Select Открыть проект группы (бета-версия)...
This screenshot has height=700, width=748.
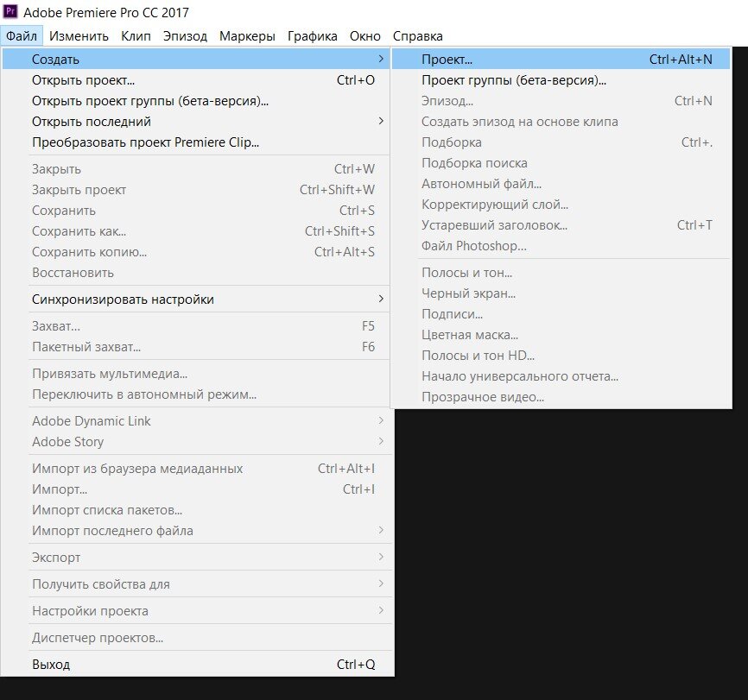click(196, 101)
